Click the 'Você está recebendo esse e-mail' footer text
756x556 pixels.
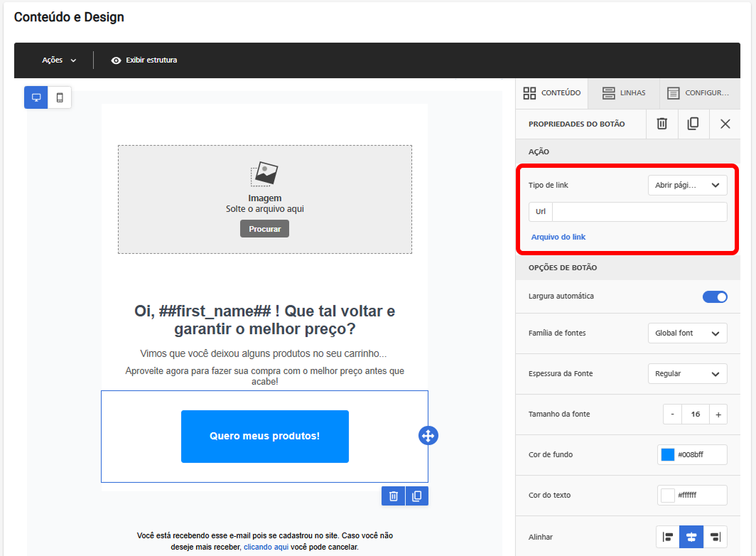265,541
